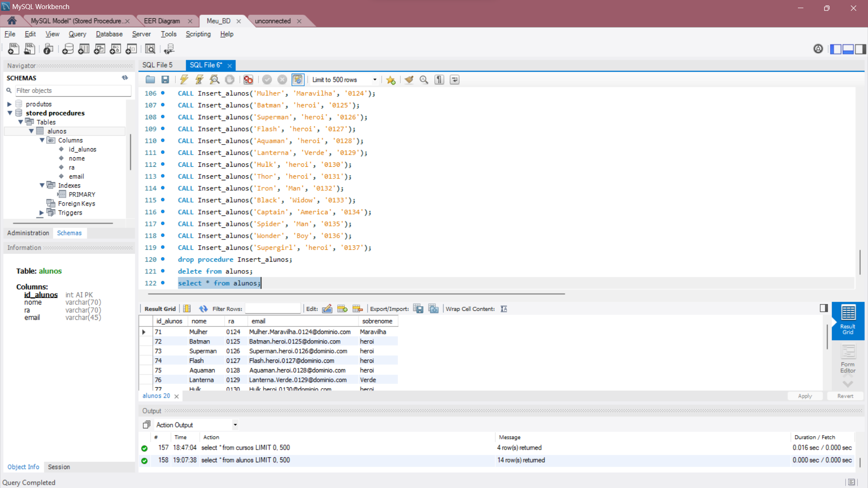
Task: Toggle display of invisible characters
Action: click(439, 80)
